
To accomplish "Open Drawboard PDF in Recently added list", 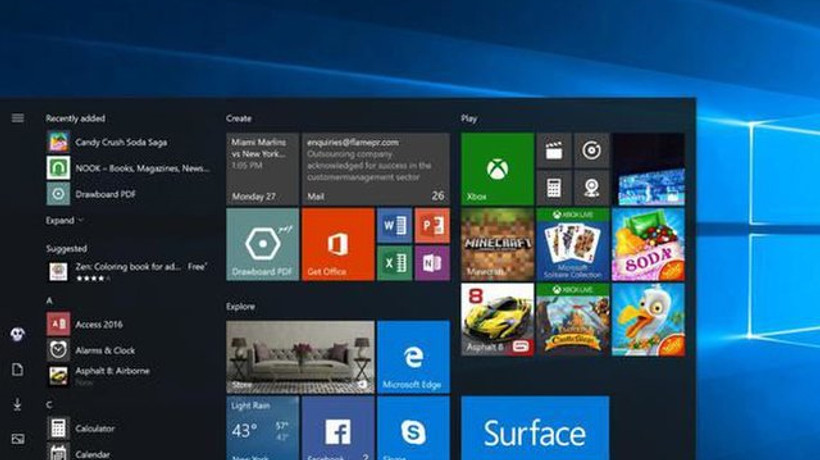I will pyautogui.click(x=92, y=194).
